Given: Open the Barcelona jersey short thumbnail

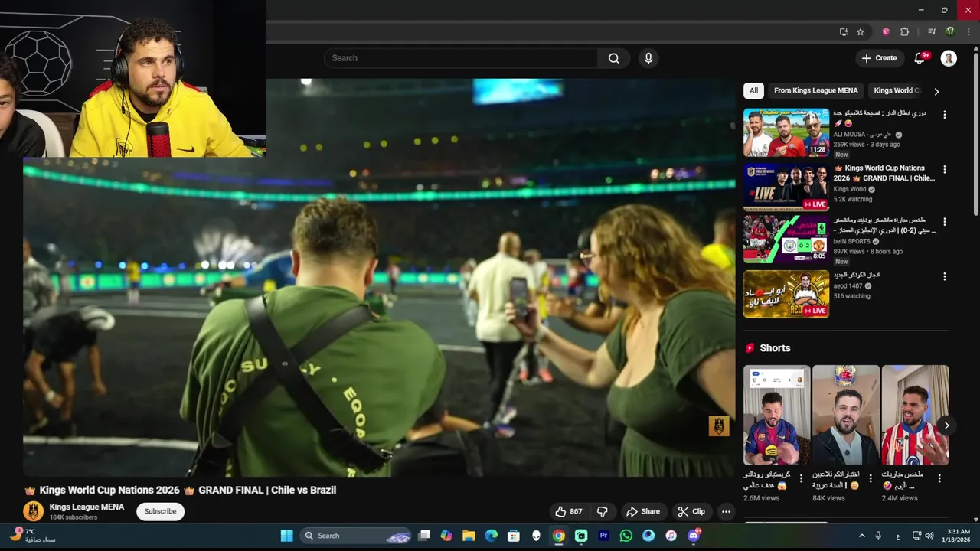Looking at the screenshot, I should 776,415.
